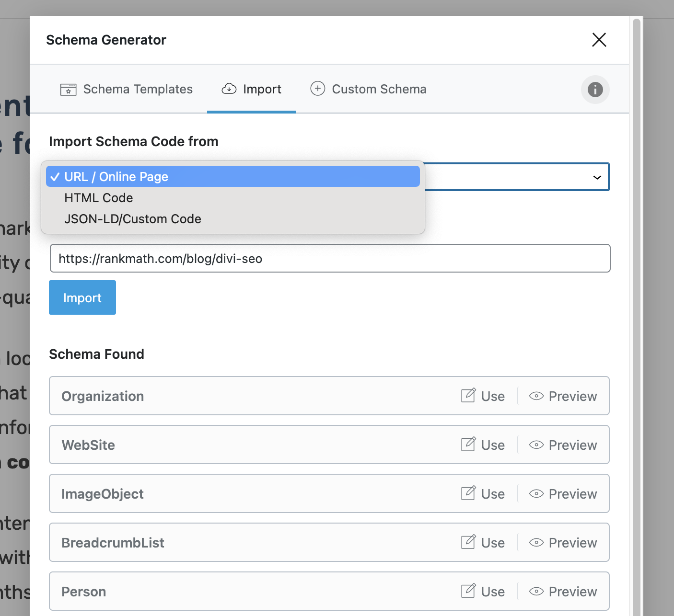Click the Person schema name
This screenshot has height=616, width=674.
click(x=83, y=592)
